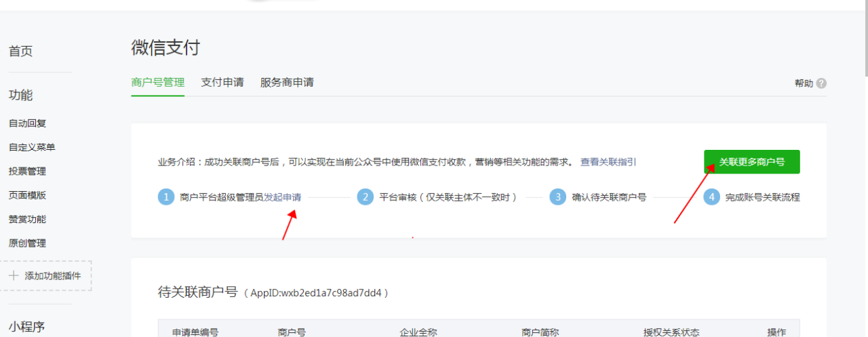Go to 首页 in the sidebar

pos(20,52)
